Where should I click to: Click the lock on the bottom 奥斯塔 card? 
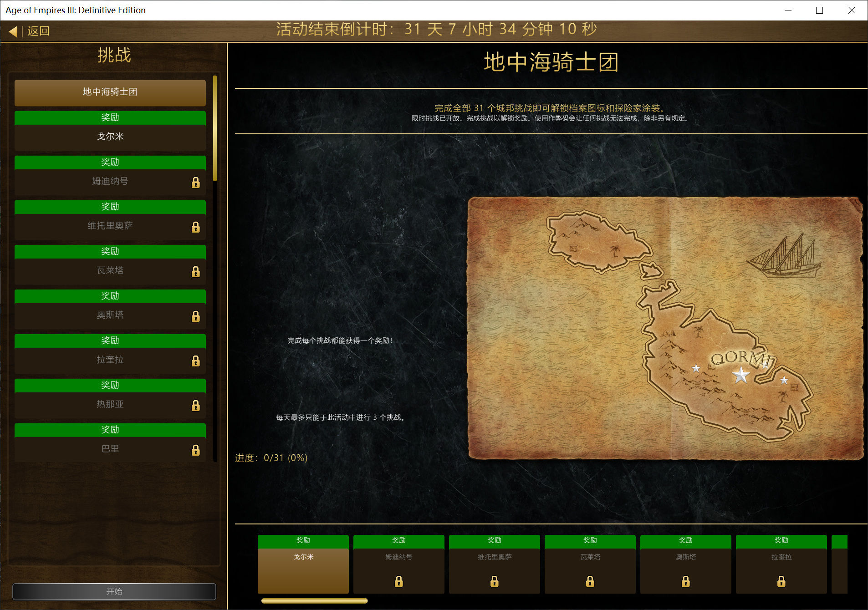click(x=686, y=581)
